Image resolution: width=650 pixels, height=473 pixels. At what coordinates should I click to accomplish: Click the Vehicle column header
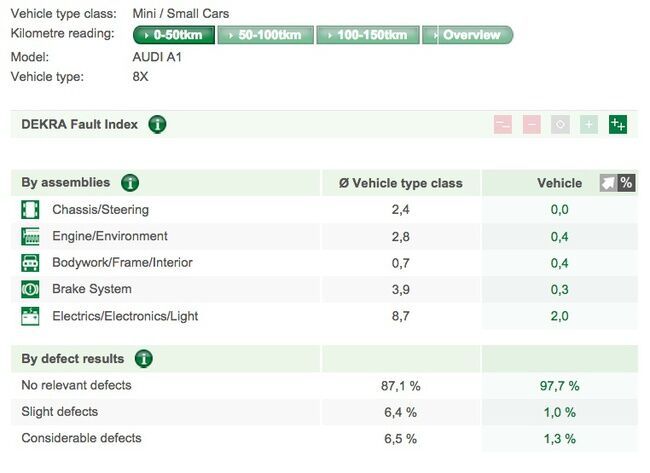point(559,183)
